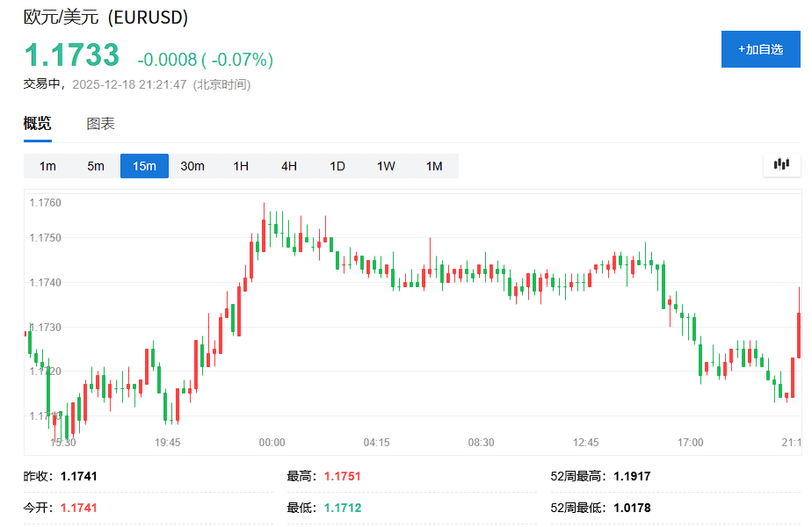Image resolution: width=812 pixels, height=527 pixels.
Task: Click the 欧元/美元 (EURUSD) title
Action: (x=105, y=18)
